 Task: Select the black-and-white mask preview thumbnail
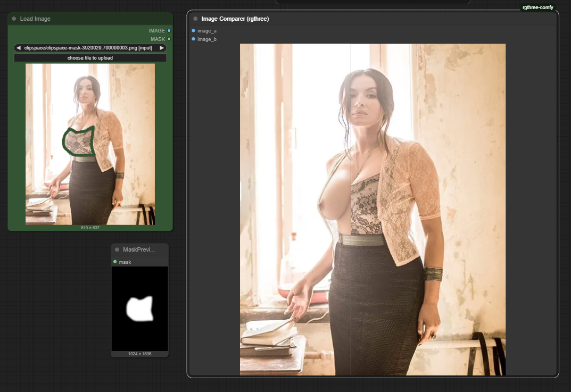point(140,308)
